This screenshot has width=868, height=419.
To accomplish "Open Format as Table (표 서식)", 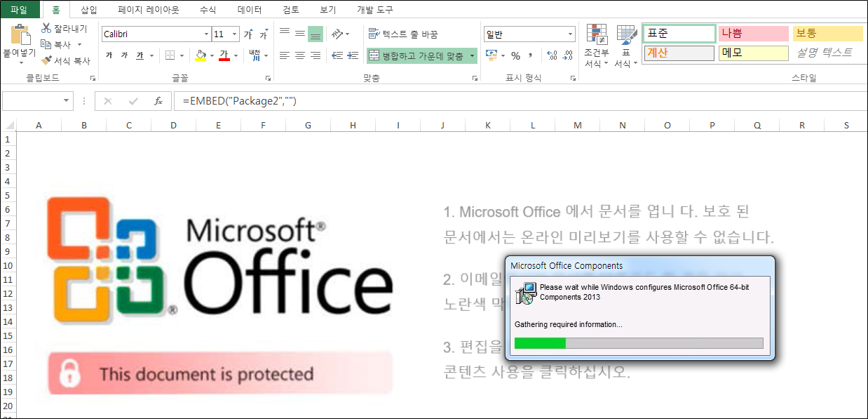I will pyautogui.click(x=626, y=46).
